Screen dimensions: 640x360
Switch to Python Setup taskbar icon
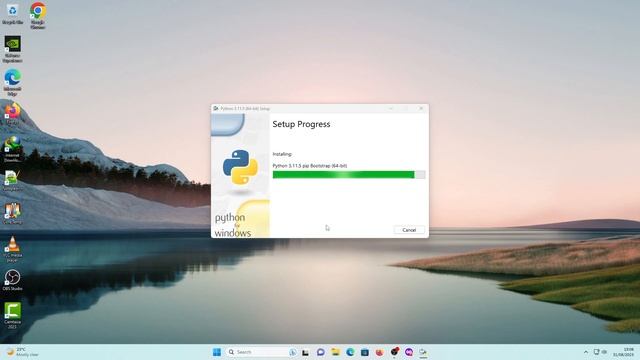pos(423,352)
